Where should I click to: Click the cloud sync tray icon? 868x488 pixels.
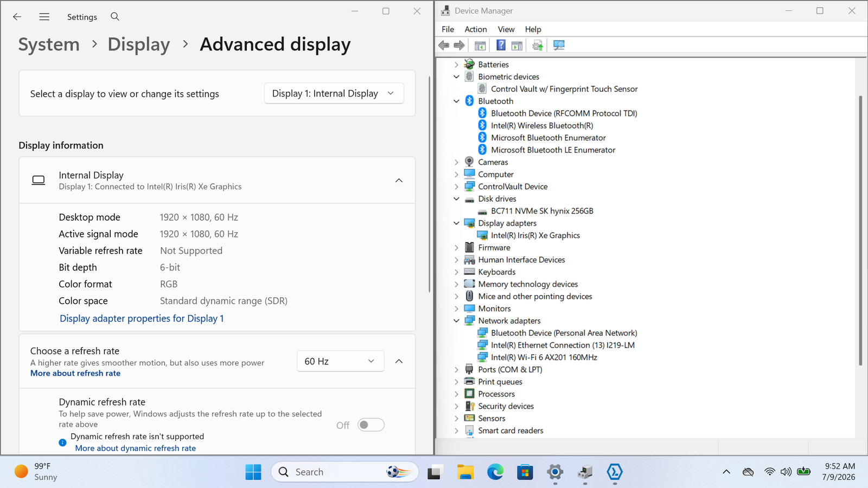click(x=748, y=472)
